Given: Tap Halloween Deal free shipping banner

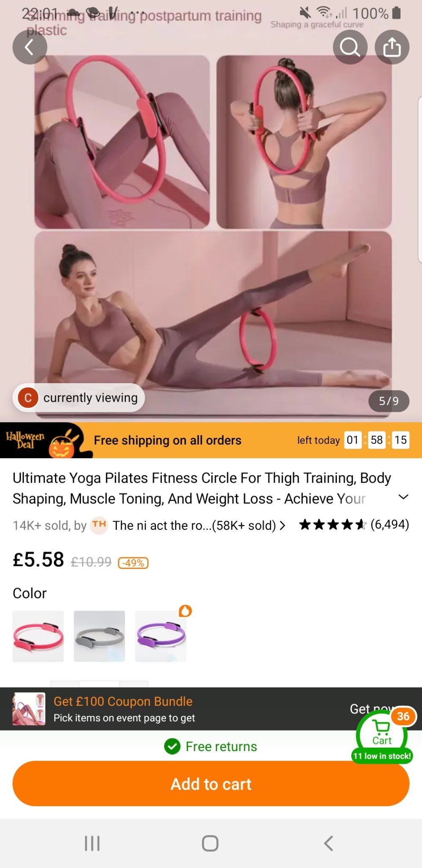Looking at the screenshot, I should click(211, 440).
